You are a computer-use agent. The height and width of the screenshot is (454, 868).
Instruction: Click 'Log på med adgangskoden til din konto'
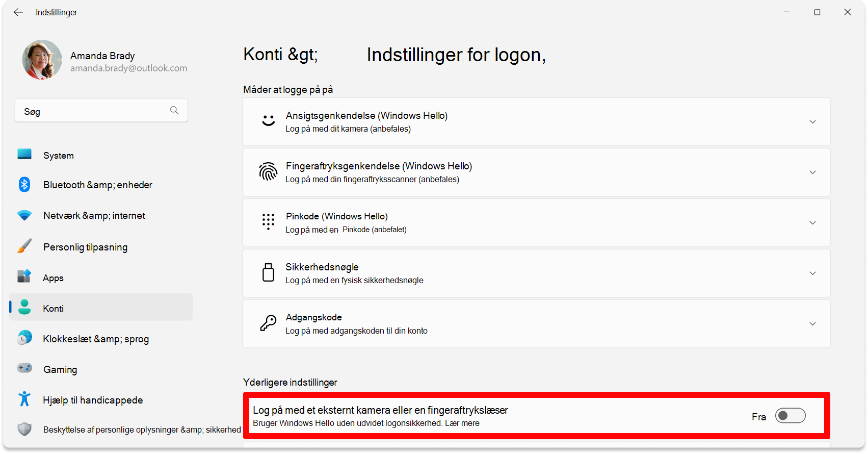[356, 331]
